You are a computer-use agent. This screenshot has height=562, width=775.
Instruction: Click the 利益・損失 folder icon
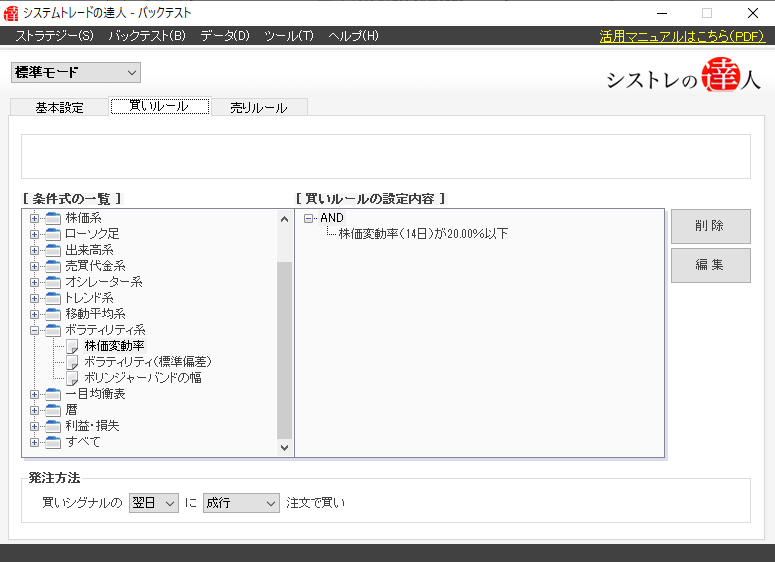click(53, 426)
